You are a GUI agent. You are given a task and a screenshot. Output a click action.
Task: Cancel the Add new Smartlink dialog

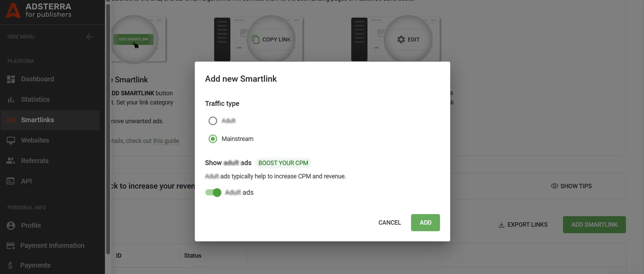(389, 223)
